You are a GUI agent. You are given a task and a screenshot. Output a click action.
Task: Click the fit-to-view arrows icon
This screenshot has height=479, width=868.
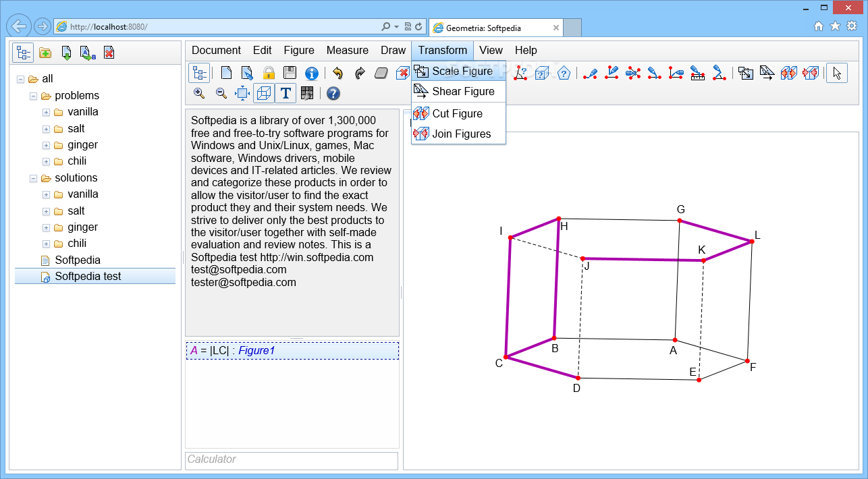click(242, 93)
